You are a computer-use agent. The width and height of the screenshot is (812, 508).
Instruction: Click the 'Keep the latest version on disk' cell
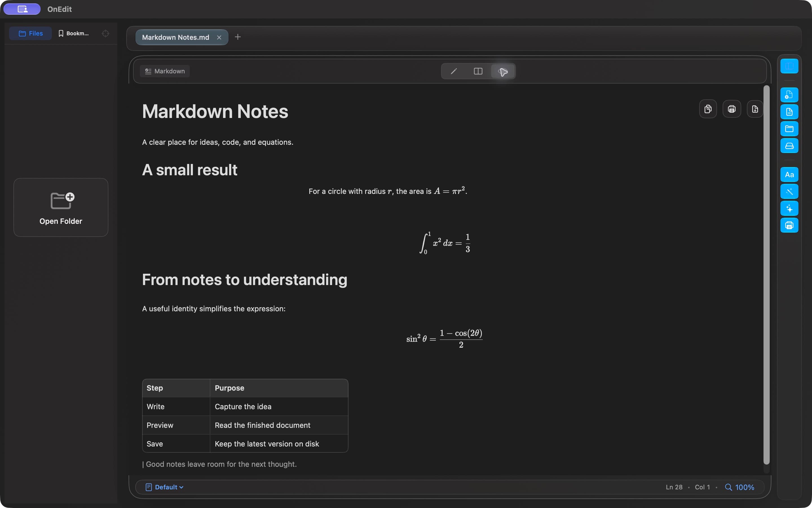[x=279, y=444]
